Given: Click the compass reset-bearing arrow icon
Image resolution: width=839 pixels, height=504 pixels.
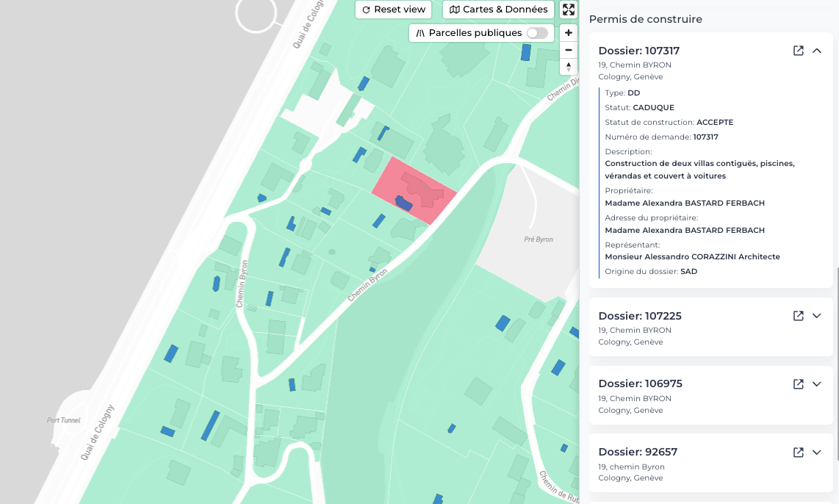Looking at the screenshot, I should (x=568, y=66).
